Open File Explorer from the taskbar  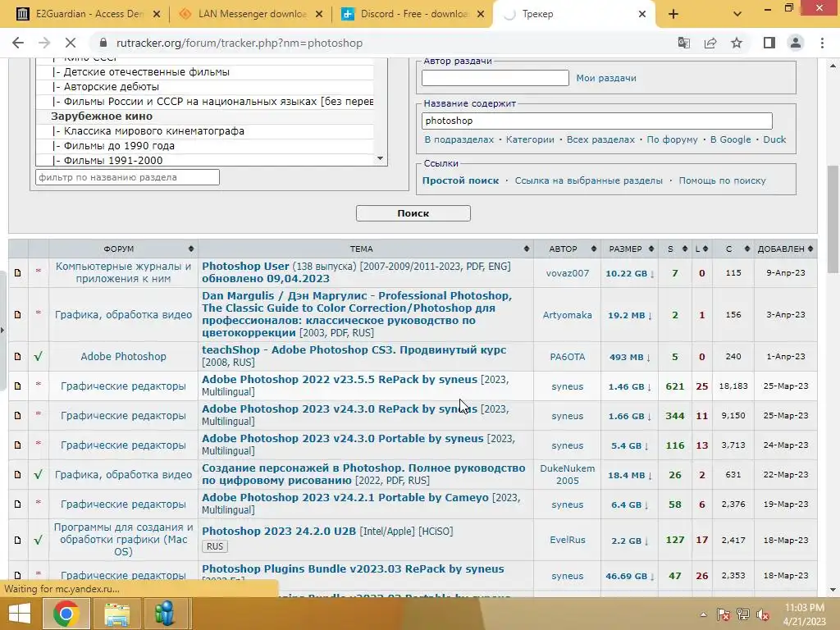click(116, 613)
